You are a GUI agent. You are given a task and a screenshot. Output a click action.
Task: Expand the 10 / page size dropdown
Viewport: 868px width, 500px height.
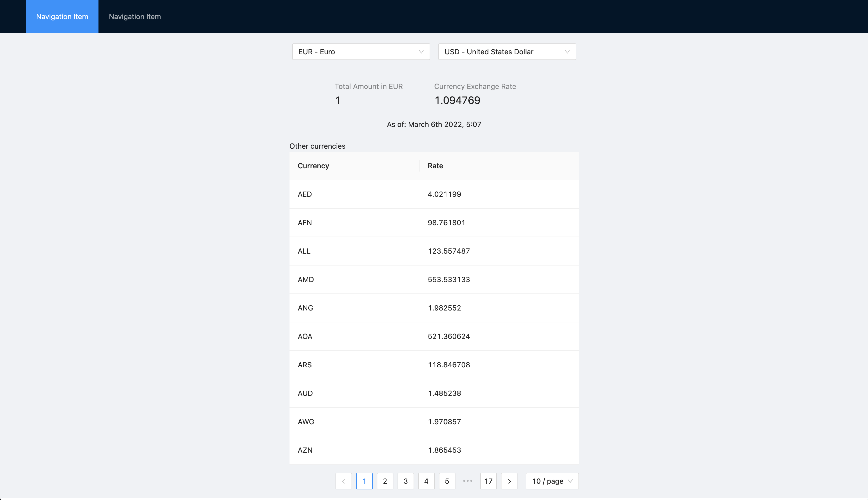(x=552, y=481)
